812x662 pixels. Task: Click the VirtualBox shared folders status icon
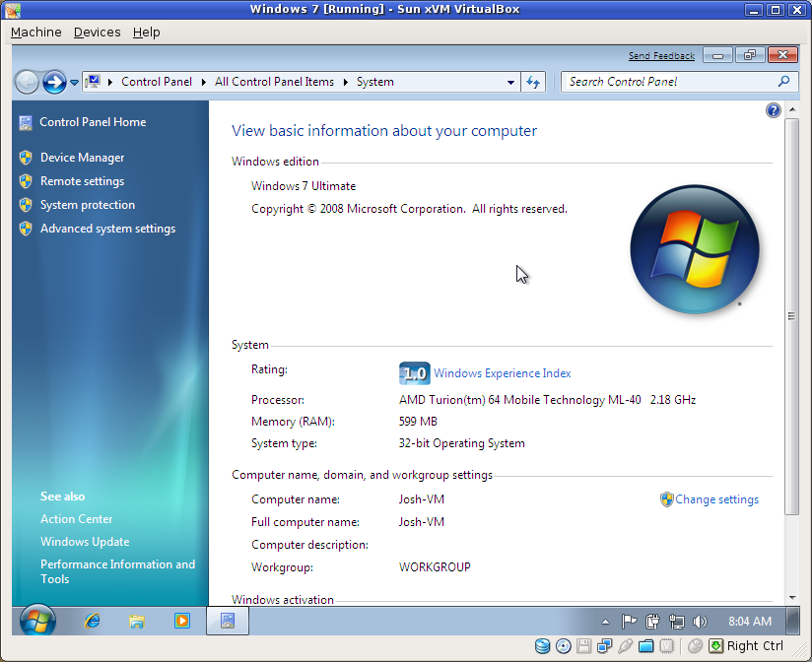pyautogui.click(x=645, y=646)
